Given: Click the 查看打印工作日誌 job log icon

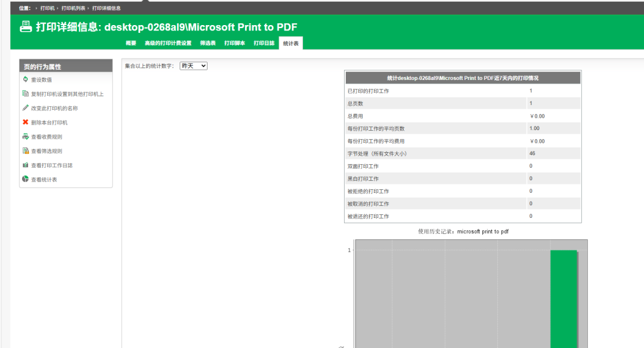Looking at the screenshot, I should pyautogui.click(x=26, y=165).
